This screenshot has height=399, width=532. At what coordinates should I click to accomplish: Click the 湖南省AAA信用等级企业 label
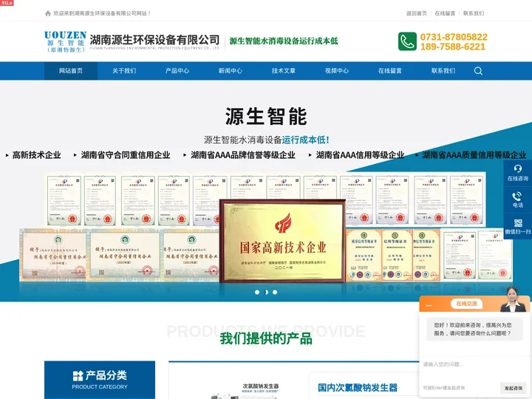click(x=360, y=155)
